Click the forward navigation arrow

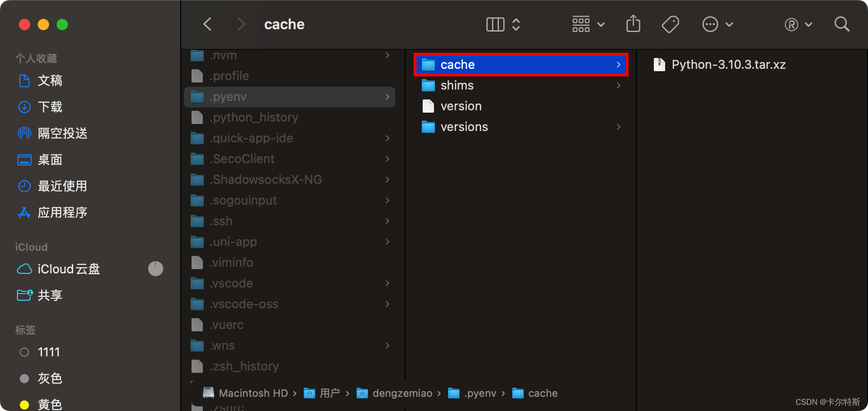click(241, 24)
